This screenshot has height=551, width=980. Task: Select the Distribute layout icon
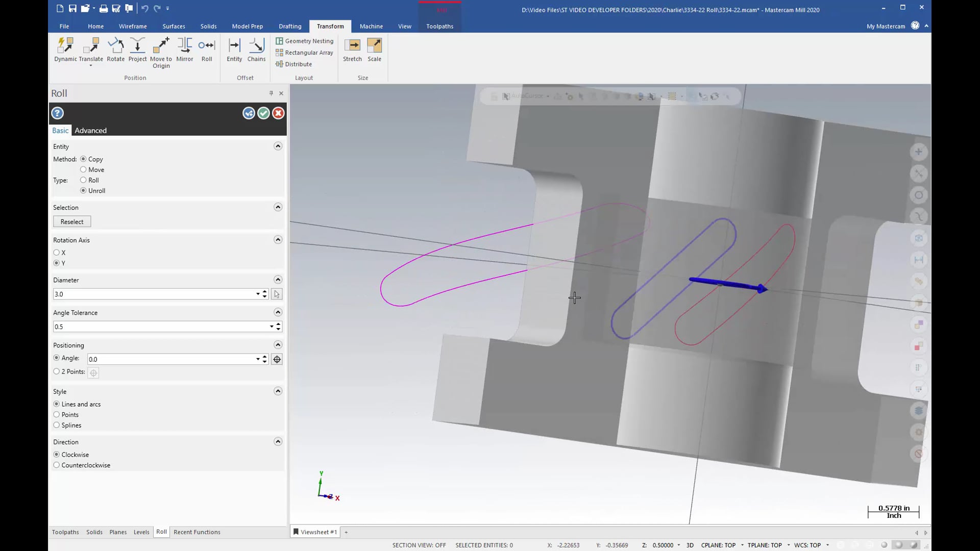point(280,64)
